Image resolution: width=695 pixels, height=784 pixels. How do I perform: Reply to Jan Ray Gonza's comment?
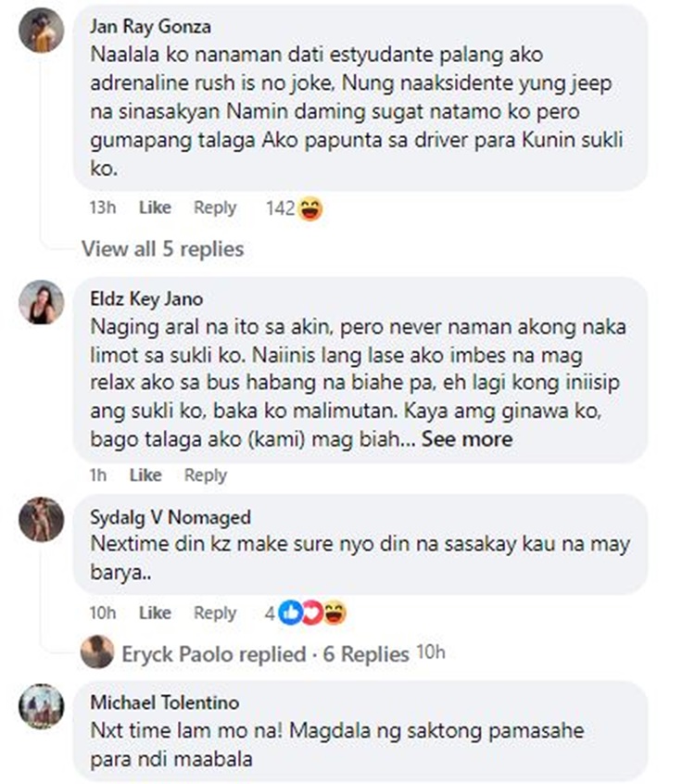point(215,208)
